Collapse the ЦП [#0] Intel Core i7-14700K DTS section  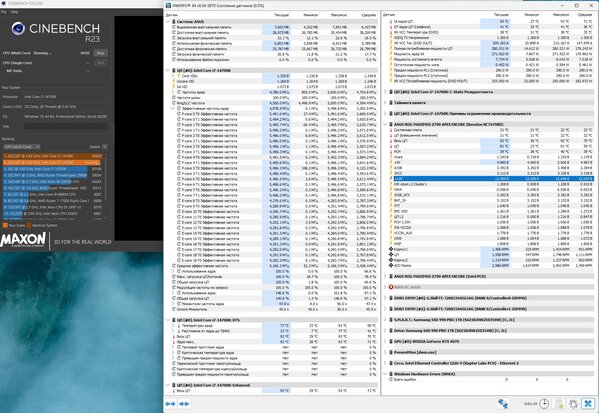coord(168,320)
